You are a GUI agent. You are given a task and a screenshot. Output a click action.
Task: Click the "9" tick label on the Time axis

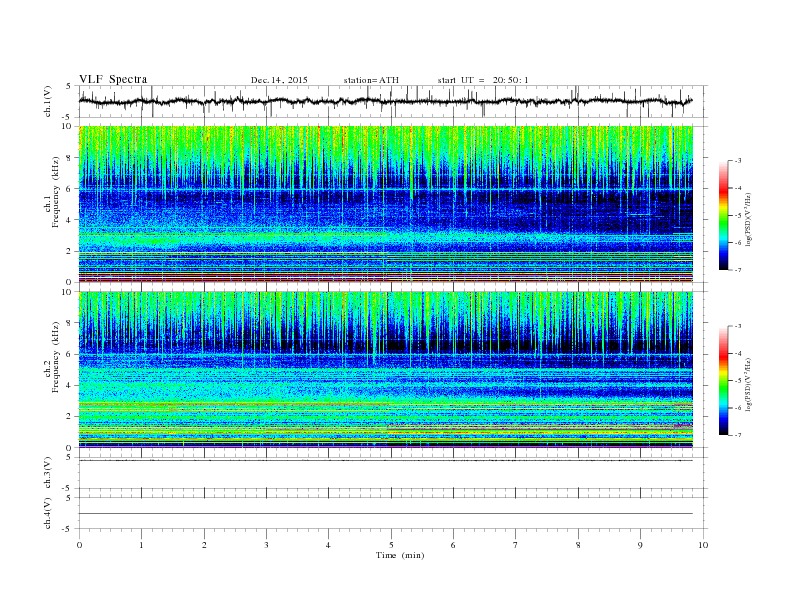click(640, 545)
